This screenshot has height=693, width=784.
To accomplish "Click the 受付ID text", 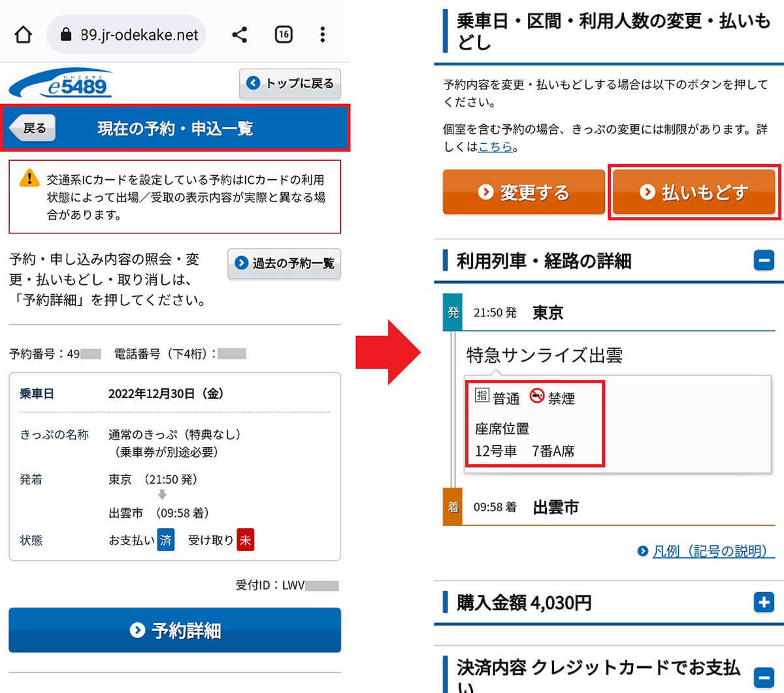I will [287, 585].
